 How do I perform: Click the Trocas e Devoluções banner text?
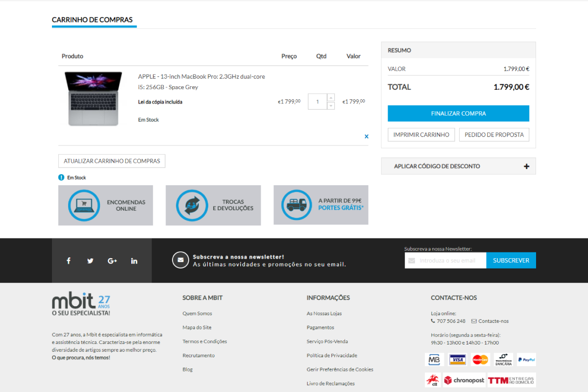(x=233, y=205)
